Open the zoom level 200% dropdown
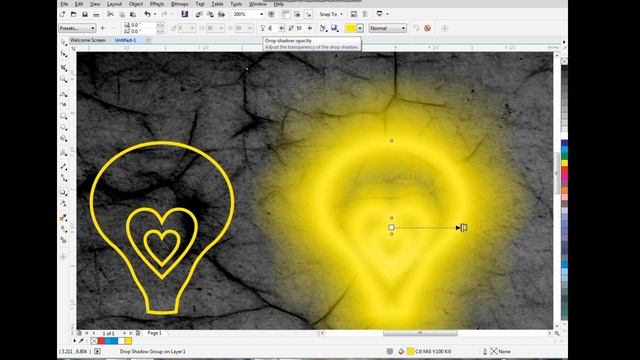The image size is (640, 360). tap(262, 14)
